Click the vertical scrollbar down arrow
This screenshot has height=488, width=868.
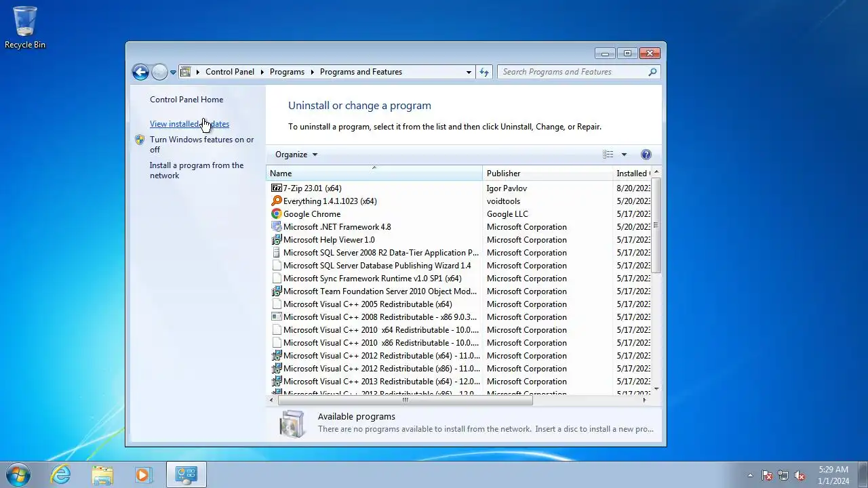(656, 388)
